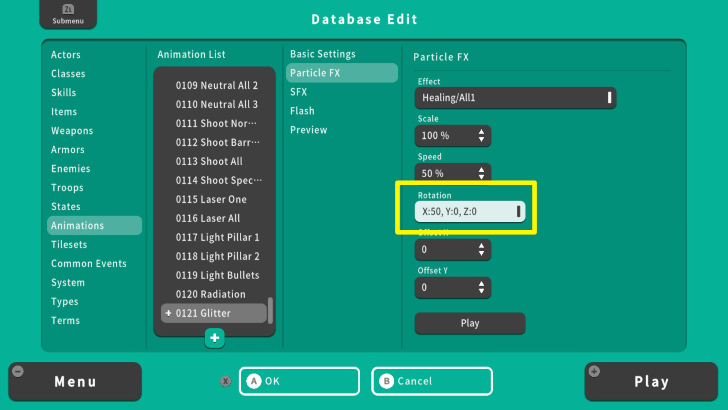The height and width of the screenshot is (410, 728).
Task: Switch to the Preview tab
Action: [309, 130]
